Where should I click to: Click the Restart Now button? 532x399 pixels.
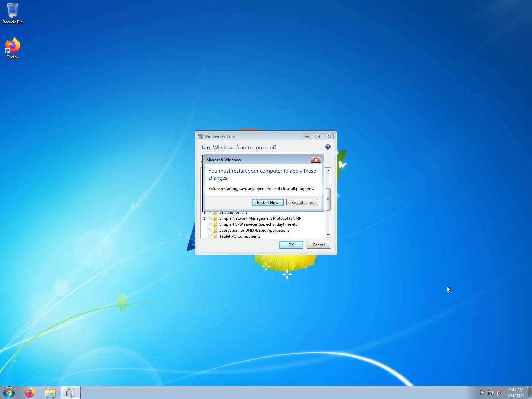268,203
